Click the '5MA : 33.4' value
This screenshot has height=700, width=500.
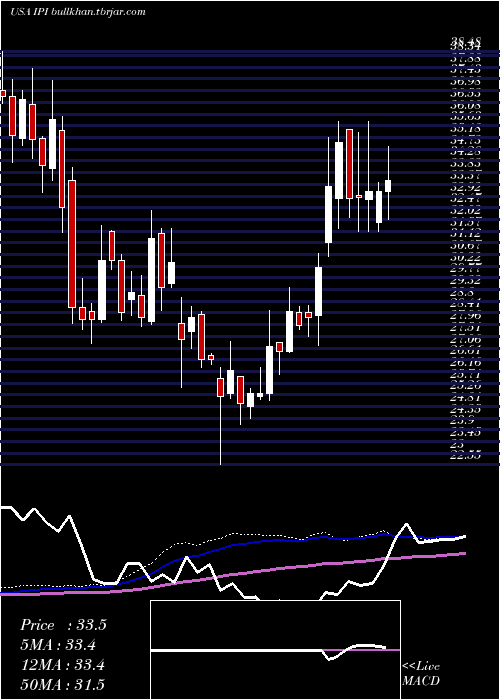coord(59,644)
